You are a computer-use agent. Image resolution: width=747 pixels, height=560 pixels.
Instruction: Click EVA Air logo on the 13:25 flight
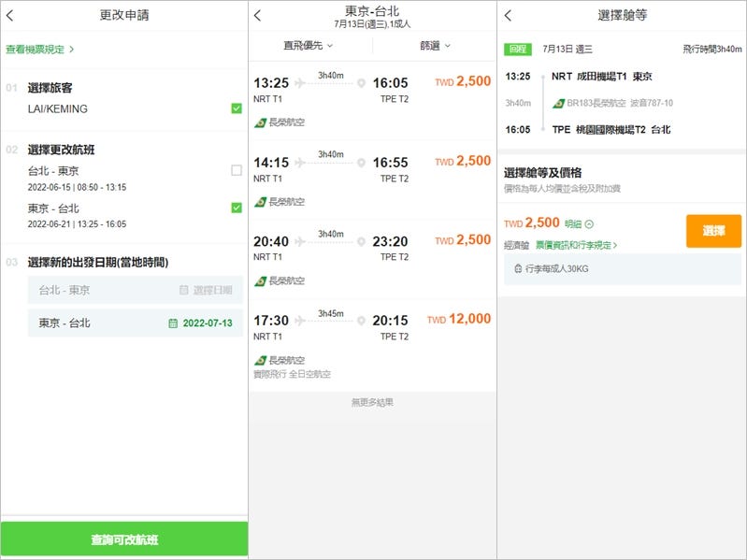pyautogui.click(x=260, y=122)
